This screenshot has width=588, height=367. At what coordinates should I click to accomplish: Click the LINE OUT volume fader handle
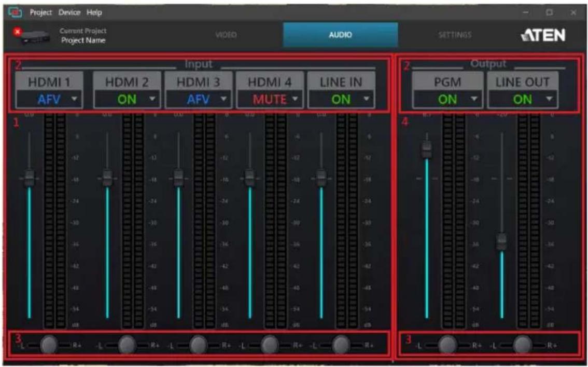502,242
